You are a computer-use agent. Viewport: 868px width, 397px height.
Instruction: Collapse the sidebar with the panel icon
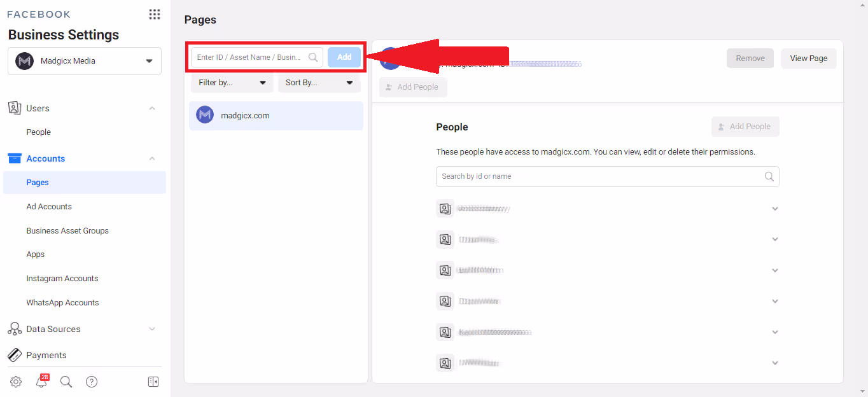click(153, 382)
